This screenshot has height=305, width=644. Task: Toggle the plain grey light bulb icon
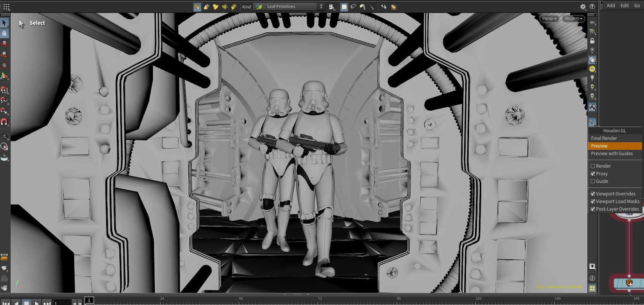tap(592, 78)
